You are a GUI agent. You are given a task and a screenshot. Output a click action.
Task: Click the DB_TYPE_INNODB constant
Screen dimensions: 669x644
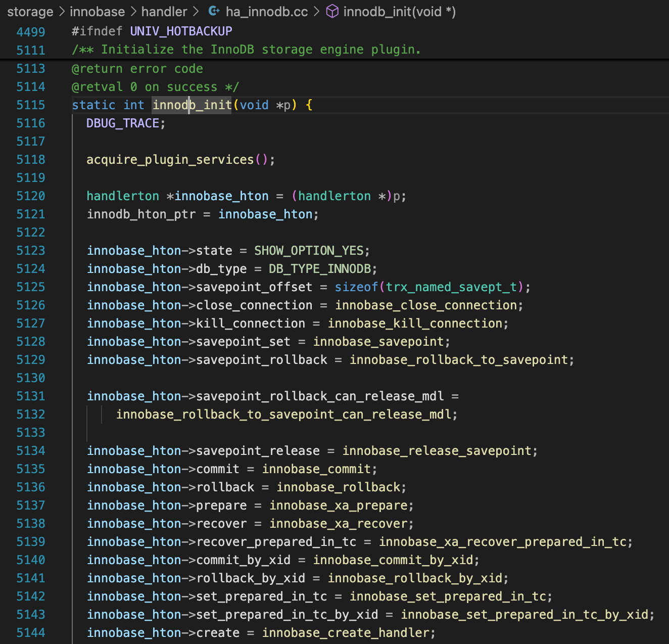319,269
